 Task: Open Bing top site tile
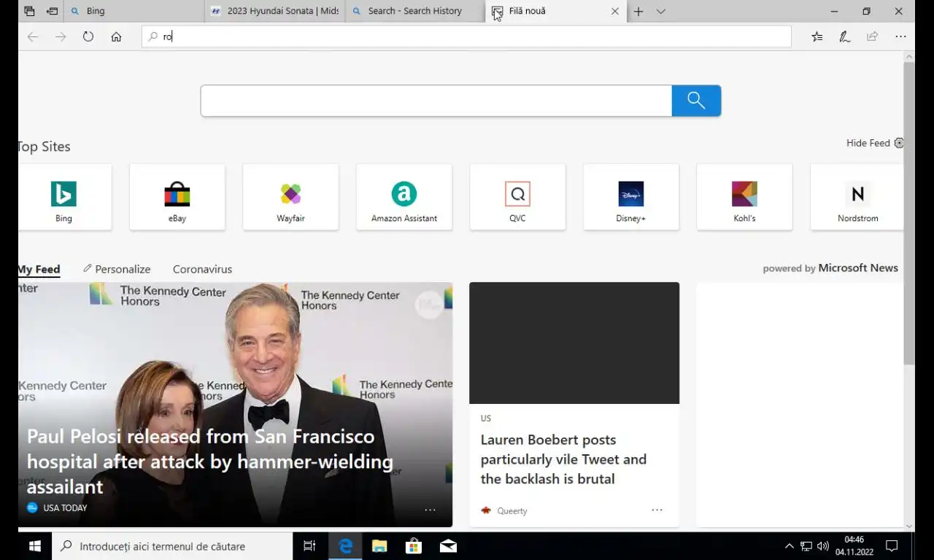tap(64, 197)
